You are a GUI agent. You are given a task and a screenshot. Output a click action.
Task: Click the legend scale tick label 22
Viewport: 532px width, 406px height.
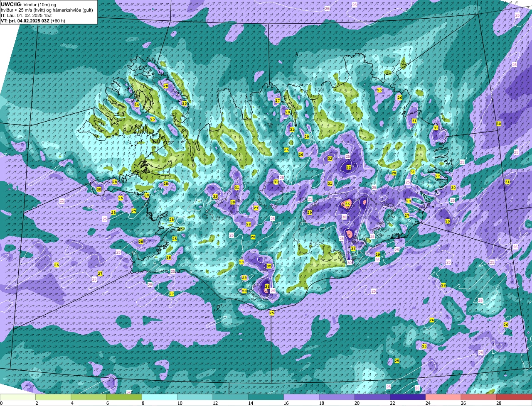(x=392, y=403)
